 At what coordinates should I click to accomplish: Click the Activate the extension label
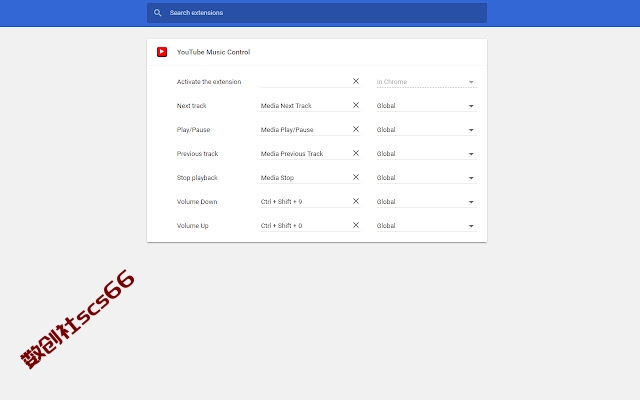[x=209, y=82]
